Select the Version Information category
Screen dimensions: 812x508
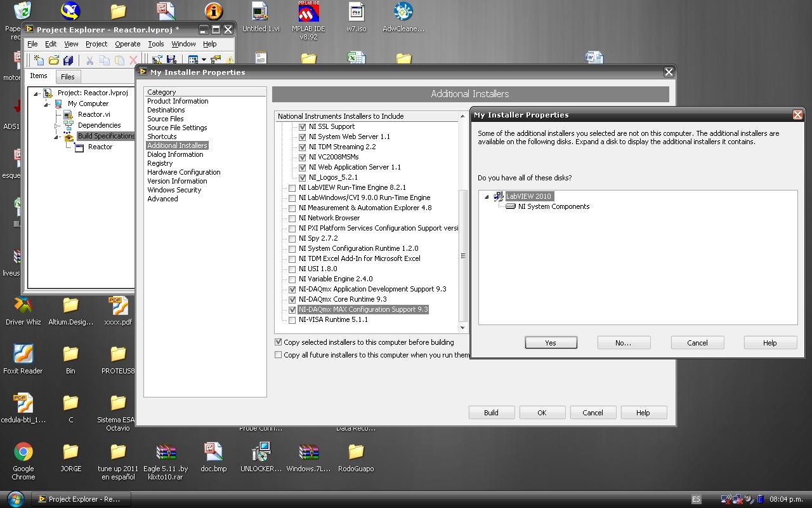coord(177,181)
